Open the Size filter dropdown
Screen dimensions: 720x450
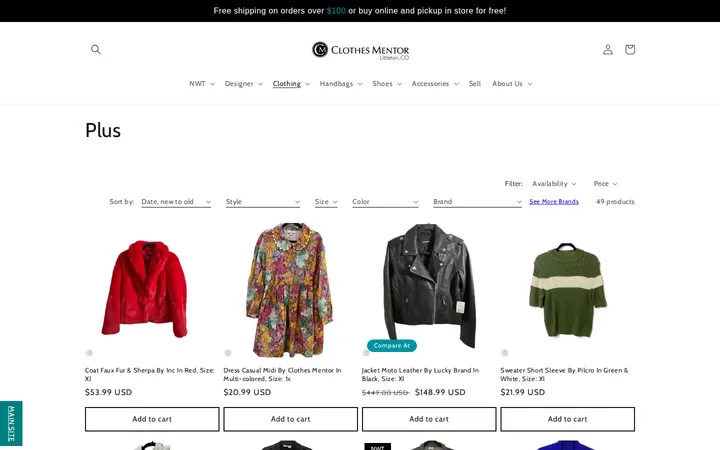326,202
